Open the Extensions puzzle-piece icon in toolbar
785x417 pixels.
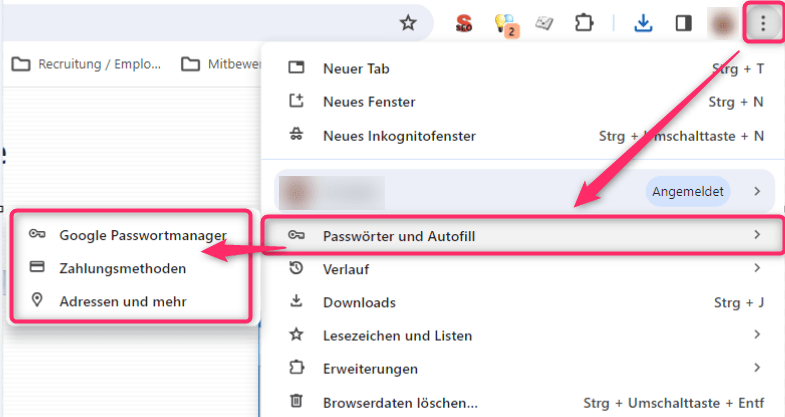click(x=584, y=23)
